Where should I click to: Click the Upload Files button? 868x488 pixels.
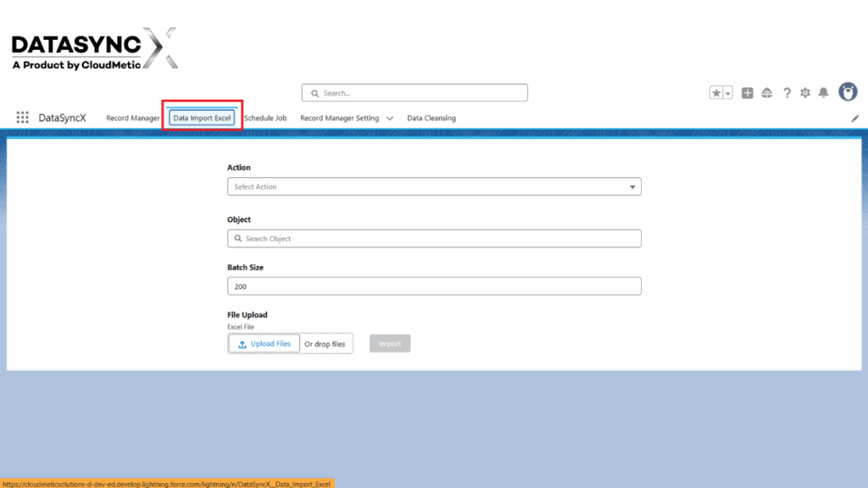click(x=263, y=343)
